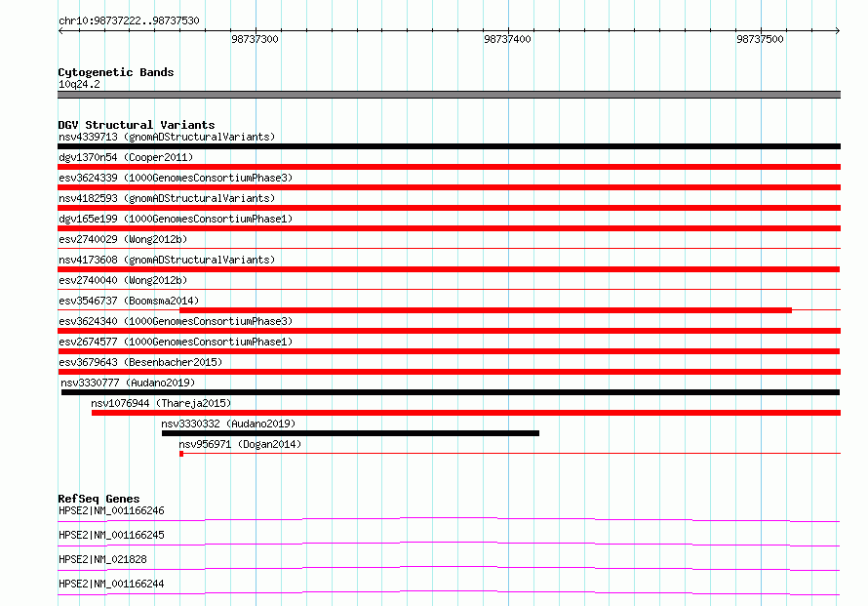Click the red bar under nsv4173608
This screenshot has height=606, width=868.
point(449,269)
